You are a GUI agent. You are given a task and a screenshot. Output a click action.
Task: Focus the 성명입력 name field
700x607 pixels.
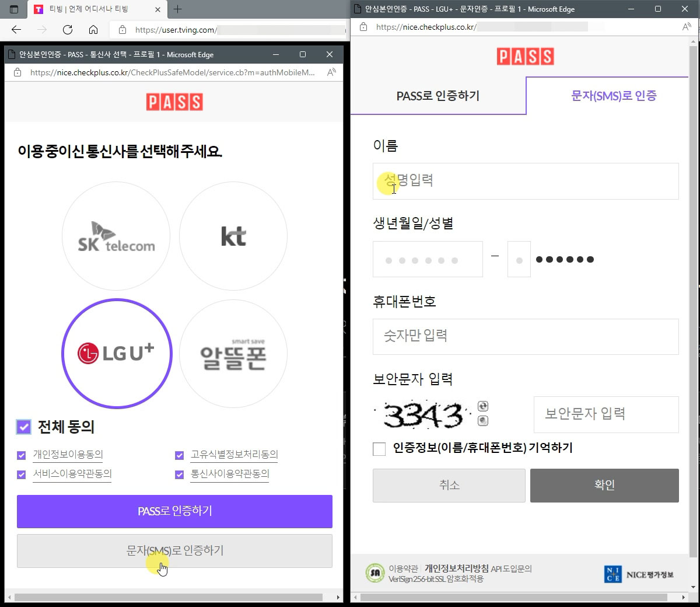[x=526, y=181]
